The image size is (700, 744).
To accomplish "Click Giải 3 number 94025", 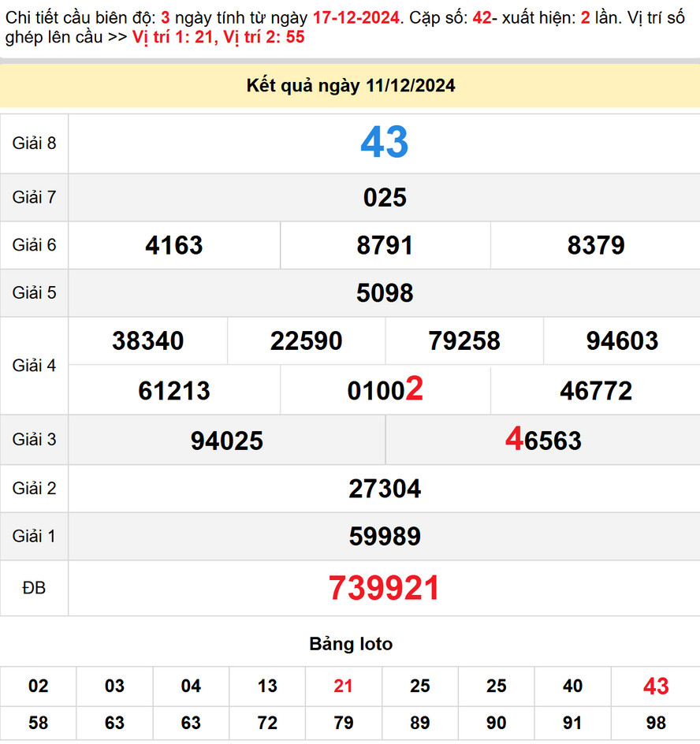I will coord(227,441).
